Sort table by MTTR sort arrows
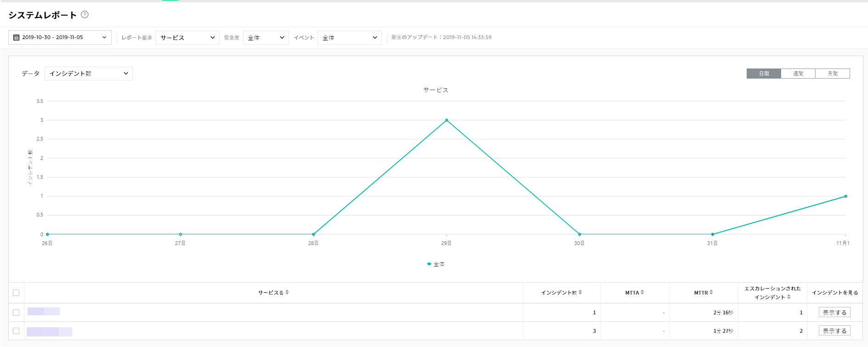The height and width of the screenshot is (347, 868). tap(711, 292)
